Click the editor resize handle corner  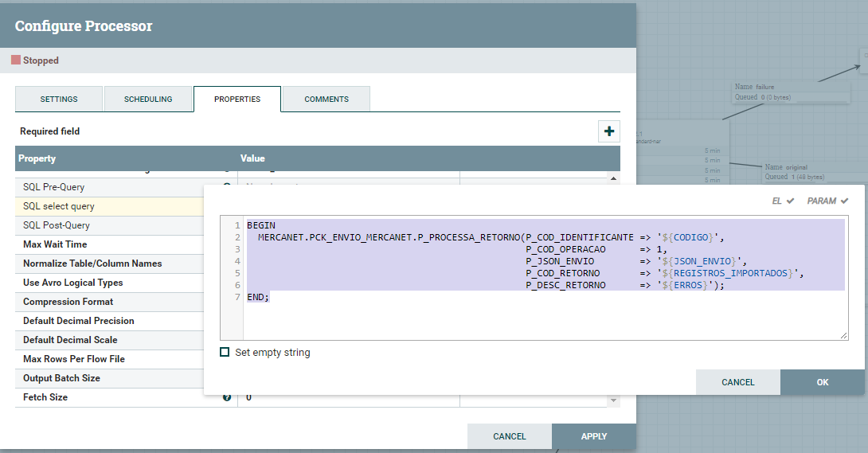tap(843, 336)
